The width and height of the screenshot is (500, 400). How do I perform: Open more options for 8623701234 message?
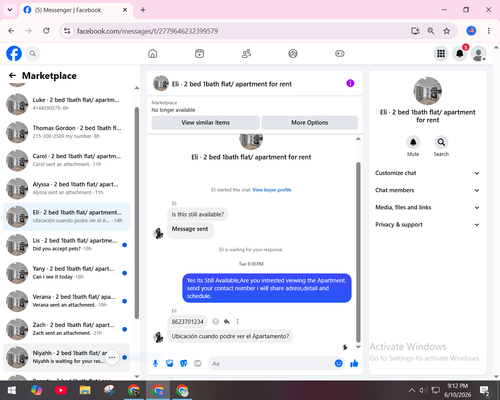237,322
